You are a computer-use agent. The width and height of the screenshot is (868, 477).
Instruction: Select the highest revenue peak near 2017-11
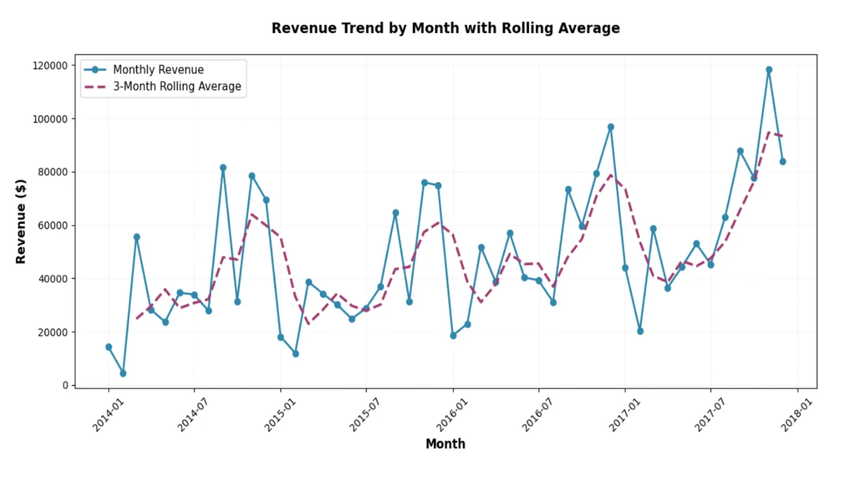(x=769, y=70)
